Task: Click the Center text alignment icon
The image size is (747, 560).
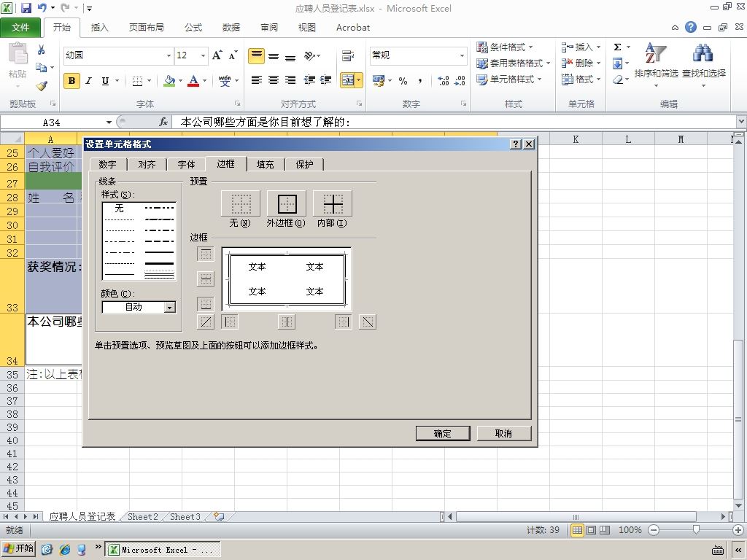Action: click(x=274, y=80)
